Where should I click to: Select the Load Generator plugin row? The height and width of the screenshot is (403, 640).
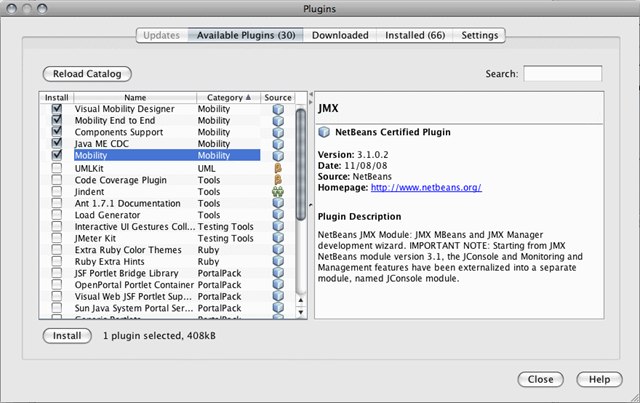pyautogui.click(x=167, y=215)
